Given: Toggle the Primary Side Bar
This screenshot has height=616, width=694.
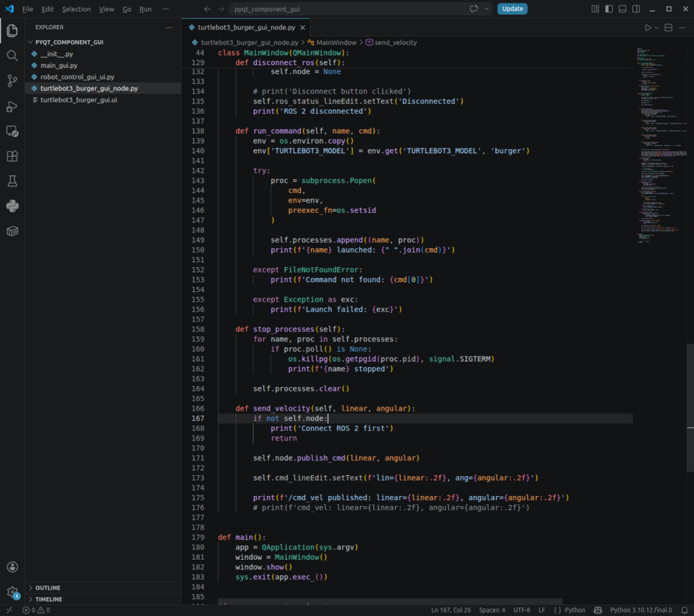Looking at the screenshot, I should pos(609,9).
